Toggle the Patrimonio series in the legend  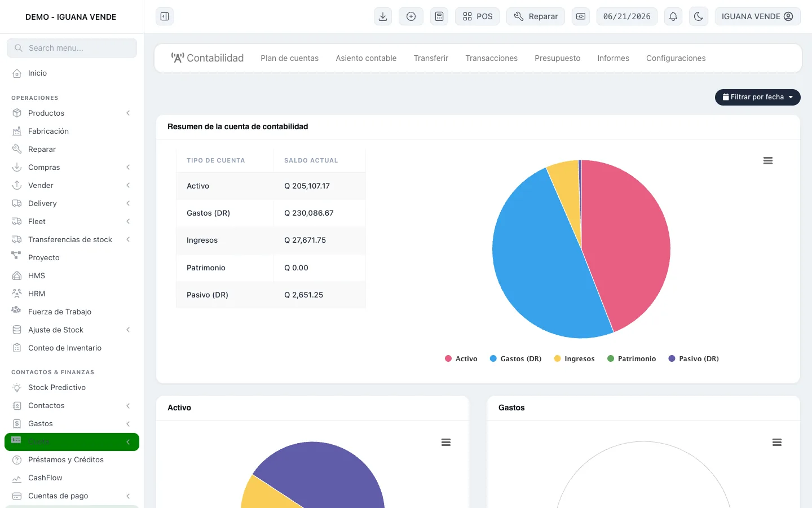(x=632, y=358)
